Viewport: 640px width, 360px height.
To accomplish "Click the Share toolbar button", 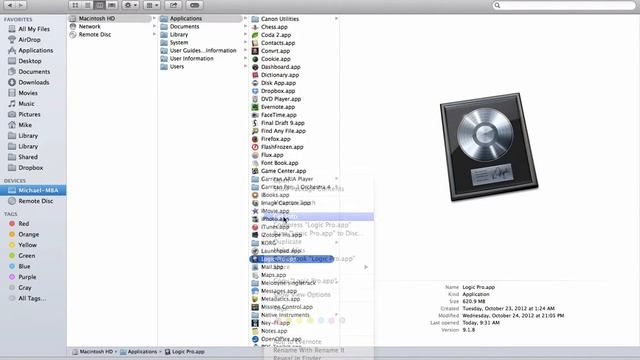I will (x=173, y=5).
